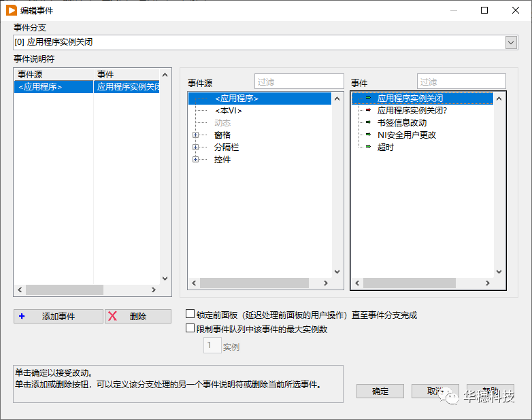Click 取消 button
Image resolution: width=532 pixels, height=420 pixels.
435,391
